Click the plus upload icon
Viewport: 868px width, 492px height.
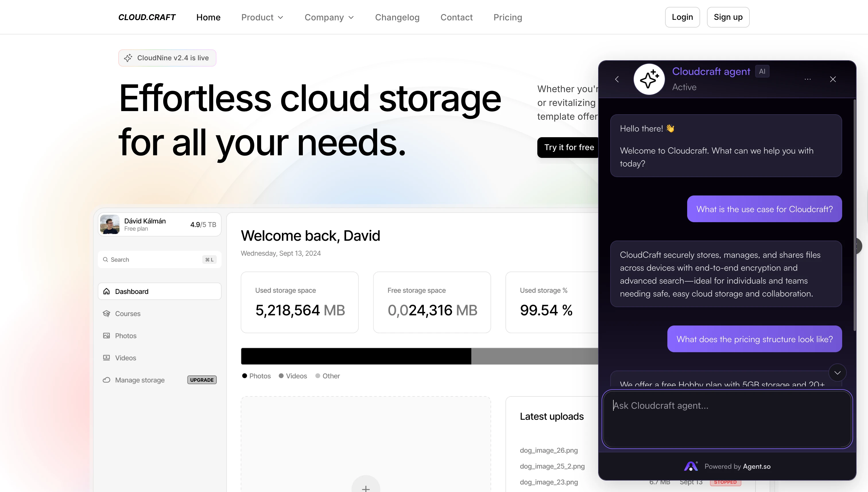click(x=366, y=488)
